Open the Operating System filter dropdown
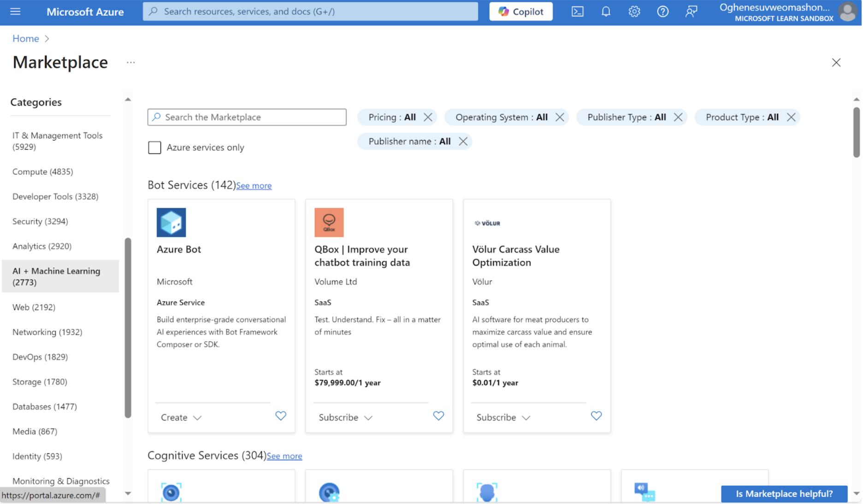Image resolution: width=863 pixels, height=504 pixels. 502,117
